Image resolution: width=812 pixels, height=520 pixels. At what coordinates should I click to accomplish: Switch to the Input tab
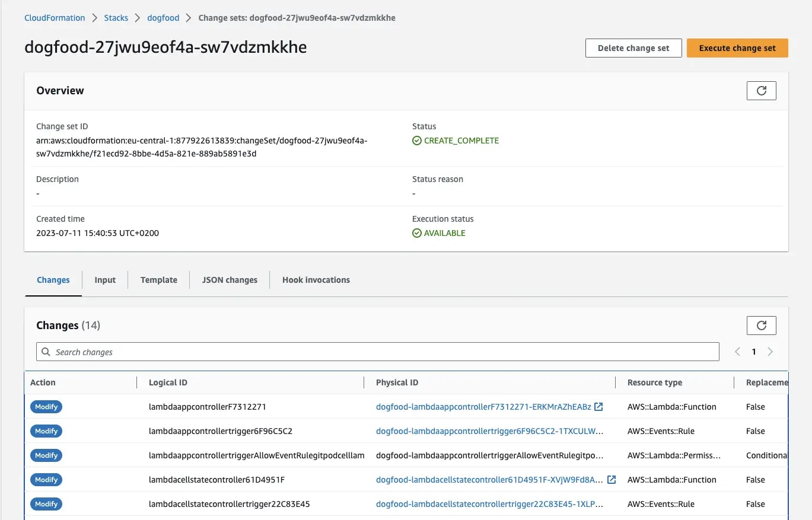coord(105,280)
